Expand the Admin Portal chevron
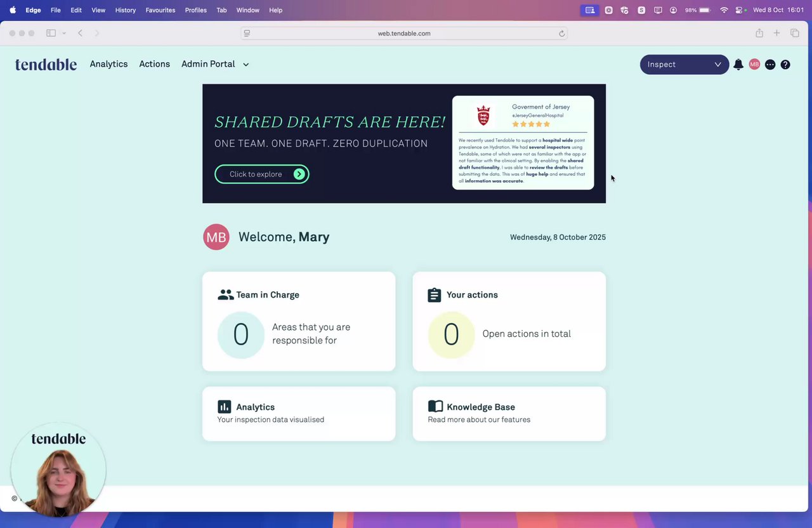 (246, 65)
